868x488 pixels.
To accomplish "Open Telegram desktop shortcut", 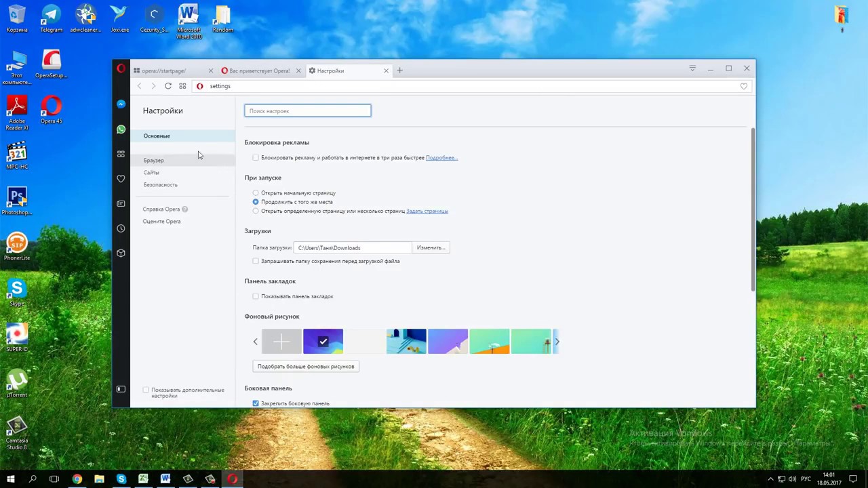I will pyautogui.click(x=51, y=18).
